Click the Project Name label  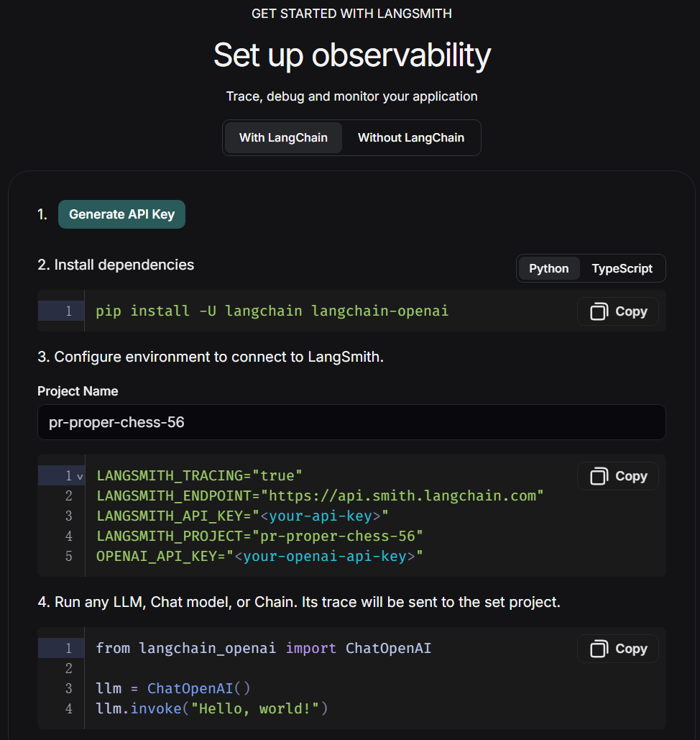78,391
